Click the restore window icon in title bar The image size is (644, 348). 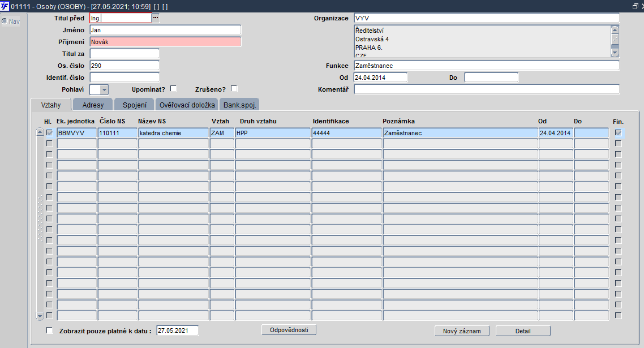636,6
